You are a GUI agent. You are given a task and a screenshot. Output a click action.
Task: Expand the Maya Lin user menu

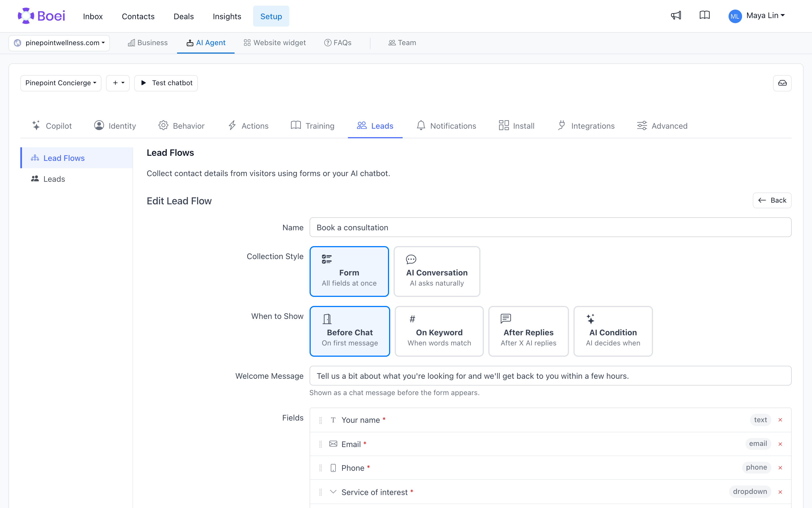pos(765,16)
